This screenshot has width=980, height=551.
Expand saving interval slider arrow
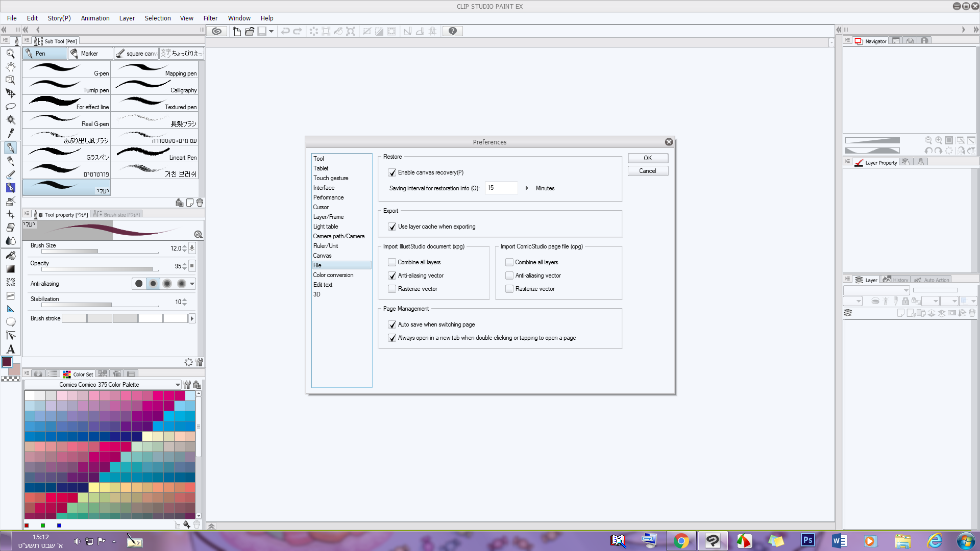526,188
